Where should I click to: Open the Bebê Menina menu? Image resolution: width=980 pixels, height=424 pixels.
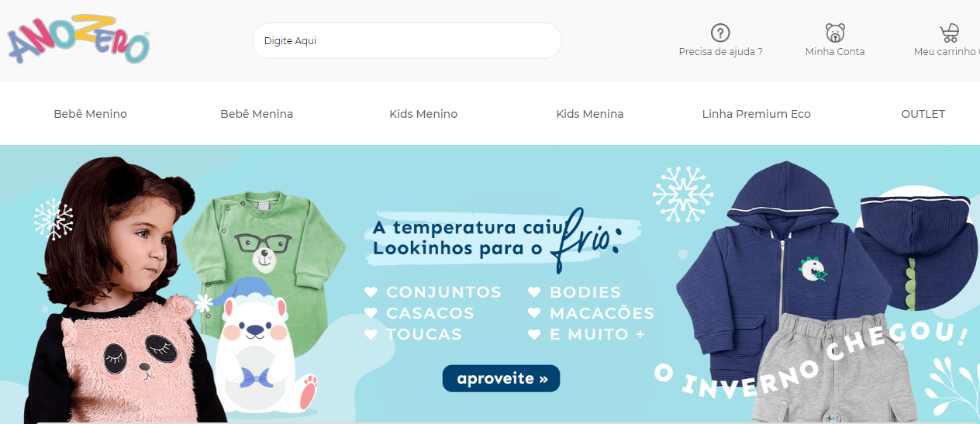(x=257, y=114)
